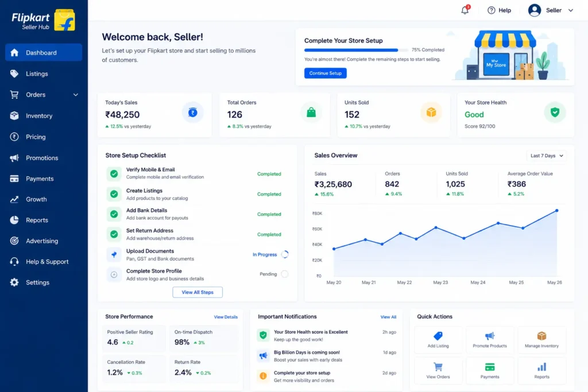
Task: Click Reports quick action bar chart icon
Action: (x=541, y=367)
